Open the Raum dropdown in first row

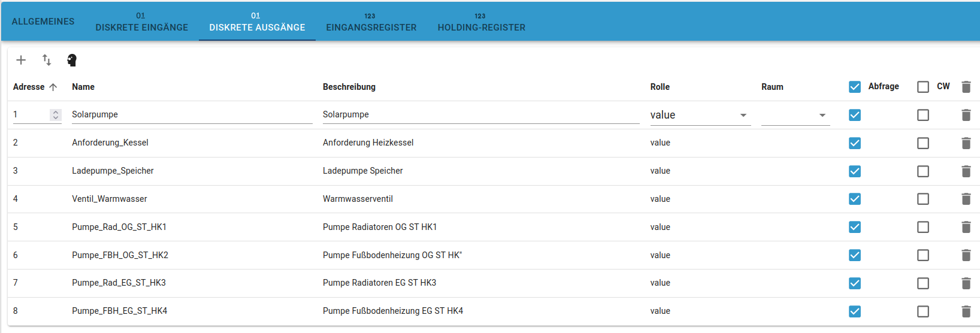795,115
